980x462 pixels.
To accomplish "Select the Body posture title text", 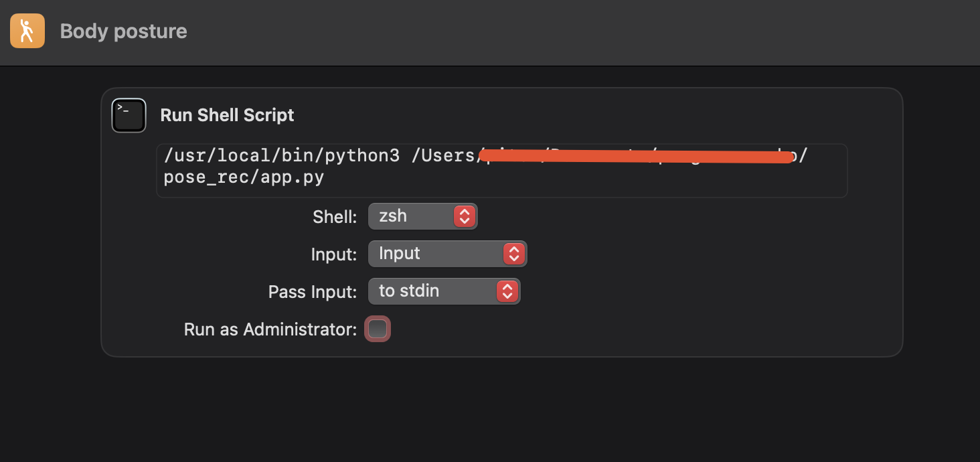I will pyautogui.click(x=123, y=30).
